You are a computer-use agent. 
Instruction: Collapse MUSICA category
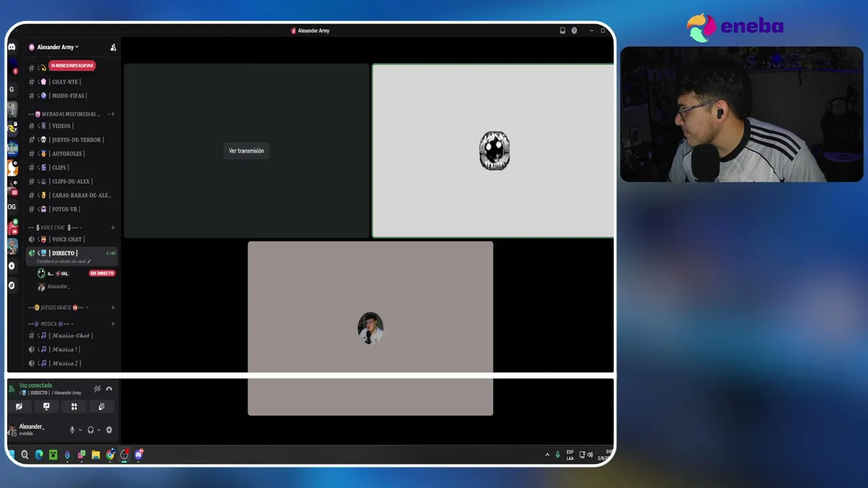[x=51, y=324]
